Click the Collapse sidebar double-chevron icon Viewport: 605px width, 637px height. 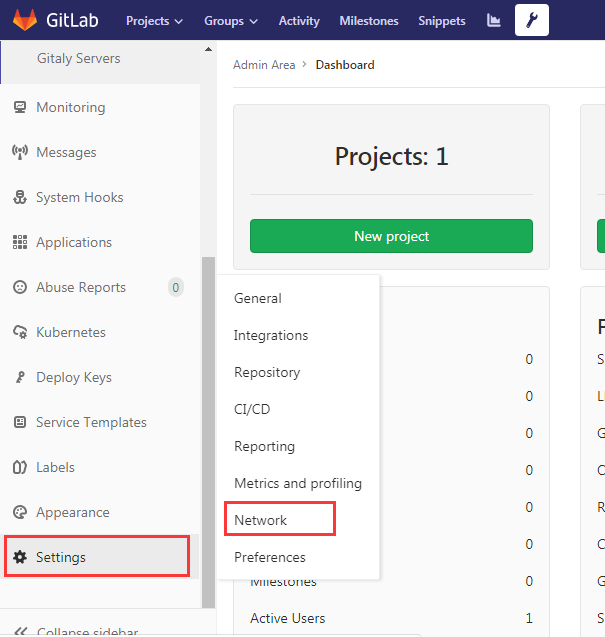[21, 631]
